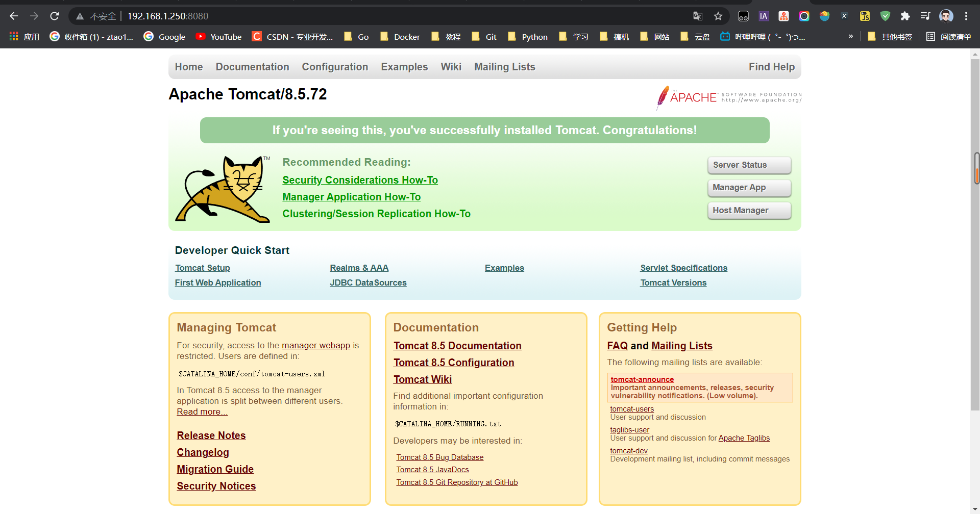This screenshot has width=980, height=514.
Task: Open the Google Translate page icon
Action: pos(698,16)
